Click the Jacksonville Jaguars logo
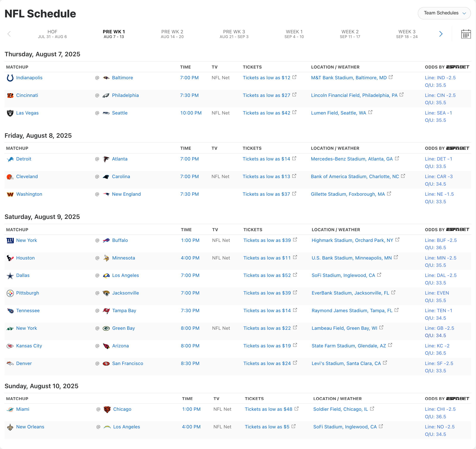This screenshot has height=449, width=476. coord(106,293)
